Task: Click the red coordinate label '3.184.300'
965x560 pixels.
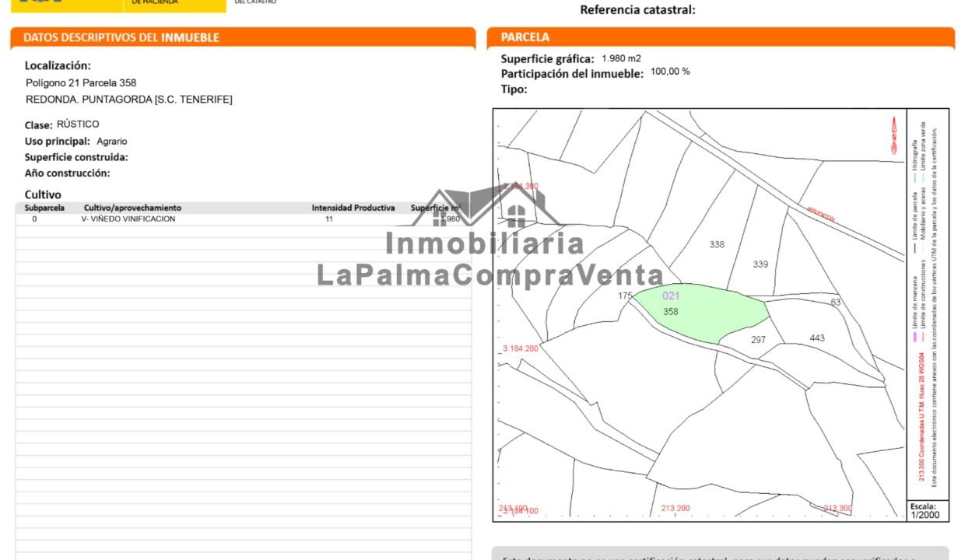Action: pyautogui.click(x=521, y=187)
